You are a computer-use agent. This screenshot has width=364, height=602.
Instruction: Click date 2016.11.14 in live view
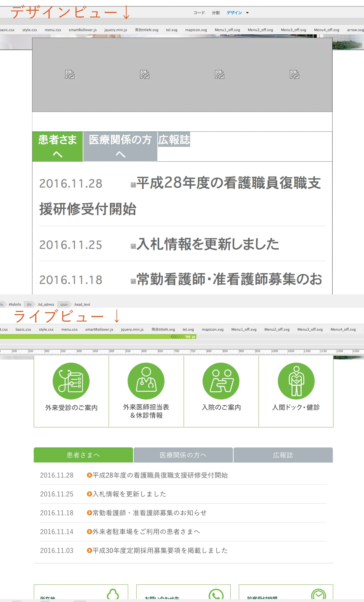[x=57, y=532]
